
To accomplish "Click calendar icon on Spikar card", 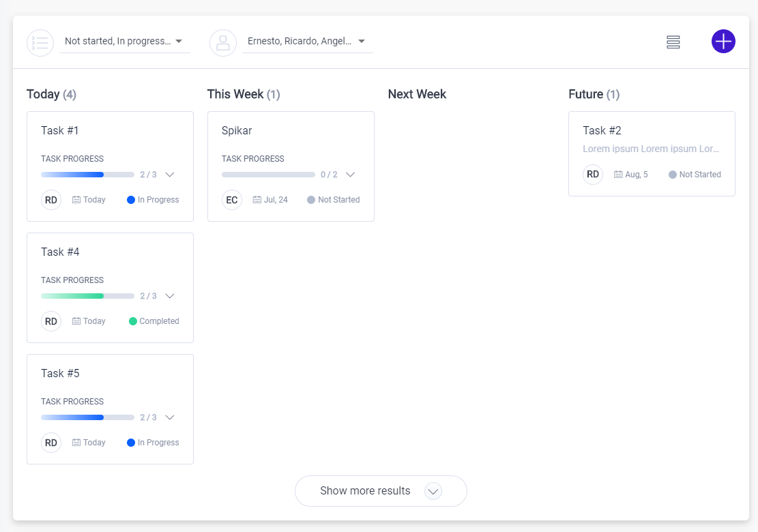I will (x=257, y=200).
